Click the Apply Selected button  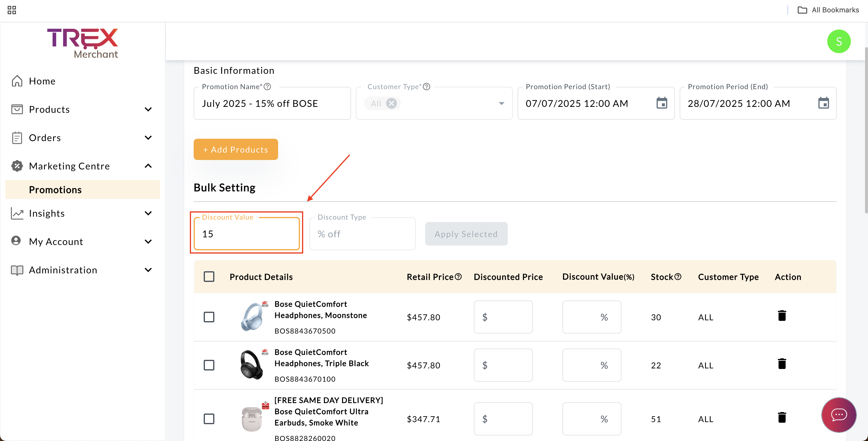tap(466, 234)
